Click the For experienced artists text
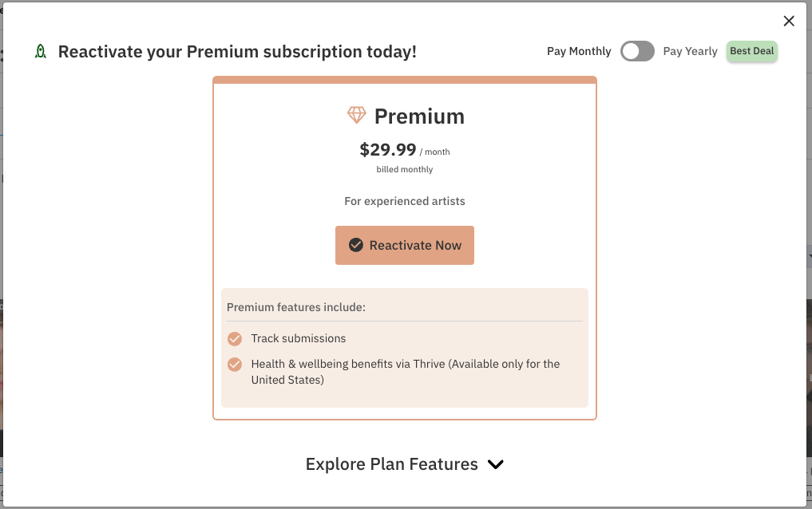Image resolution: width=812 pixels, height=509 pixels. pyautogui.click(x=405, y=201)
